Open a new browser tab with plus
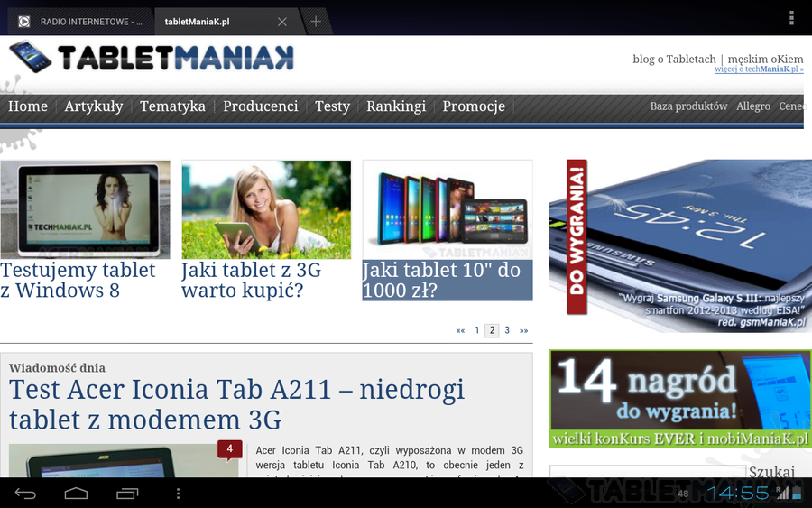Screen dimensions: 812x508 (x=316, y=22)
